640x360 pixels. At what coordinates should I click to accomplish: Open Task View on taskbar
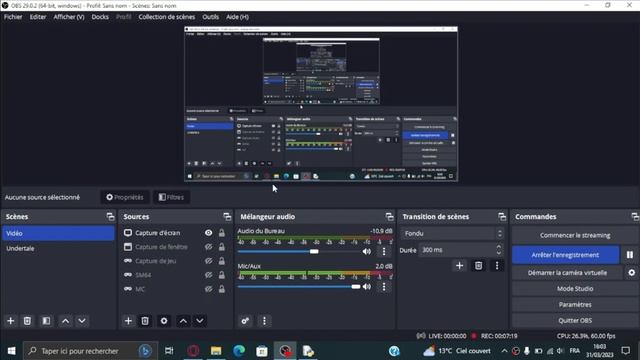tap(169, 351)
